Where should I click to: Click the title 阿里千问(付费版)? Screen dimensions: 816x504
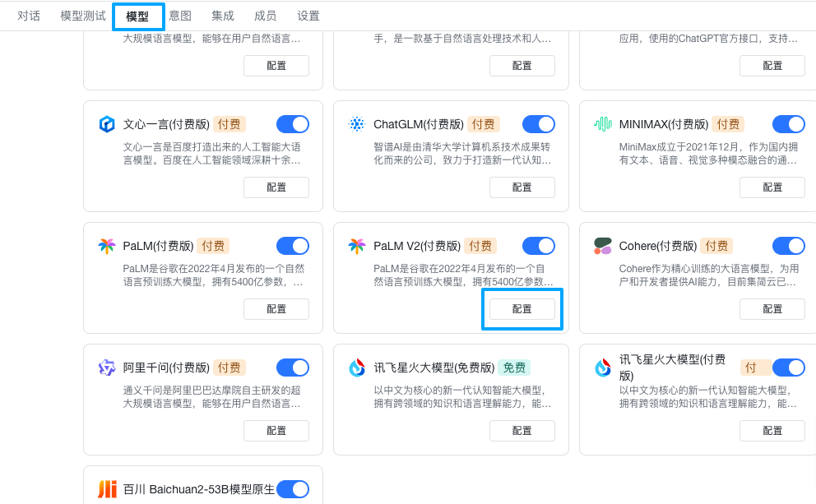click(166, 368)
